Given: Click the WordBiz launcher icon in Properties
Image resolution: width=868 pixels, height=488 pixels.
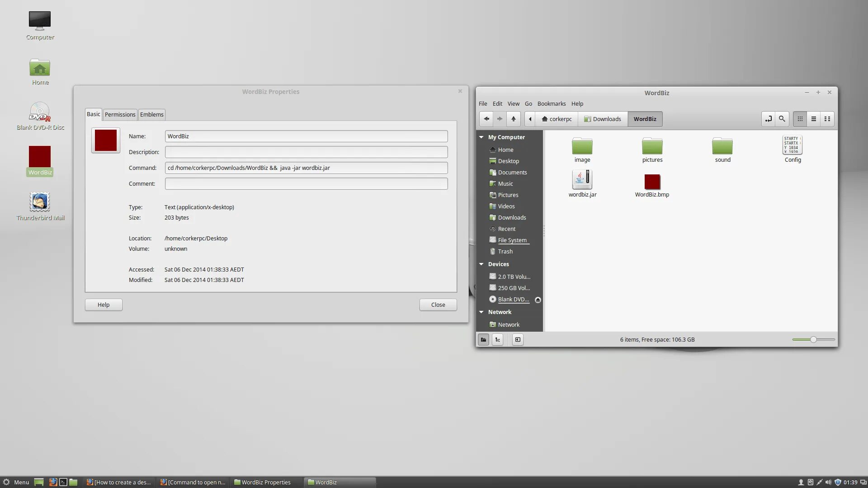Looking at the screenshot, I should (x=105, y=141).
